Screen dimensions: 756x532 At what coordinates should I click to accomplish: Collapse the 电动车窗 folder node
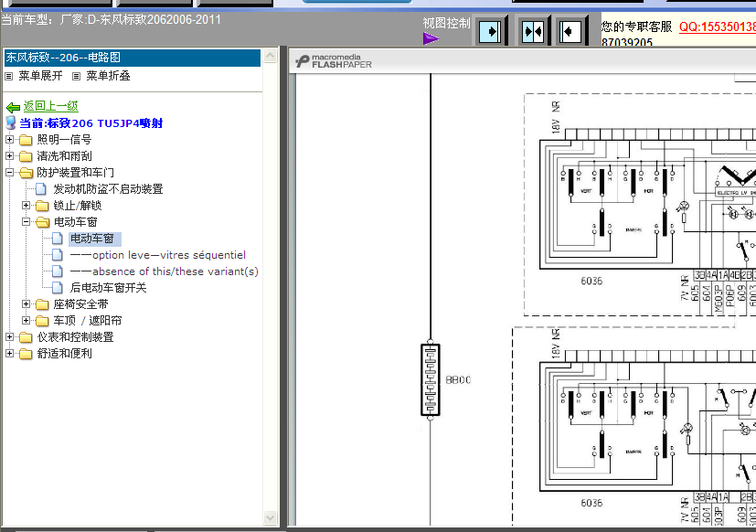26,222
